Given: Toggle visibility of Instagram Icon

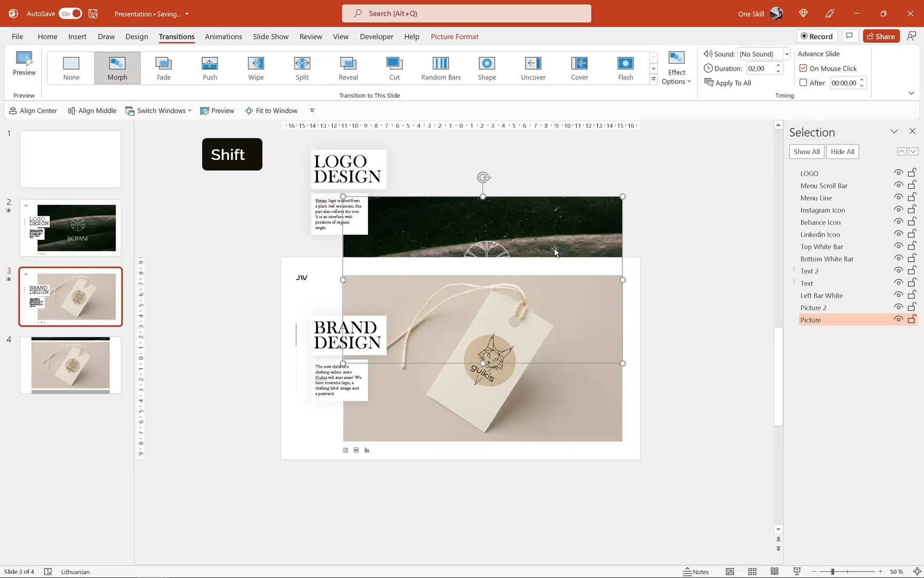Looking at the screenshot, I should pos(898,210).
